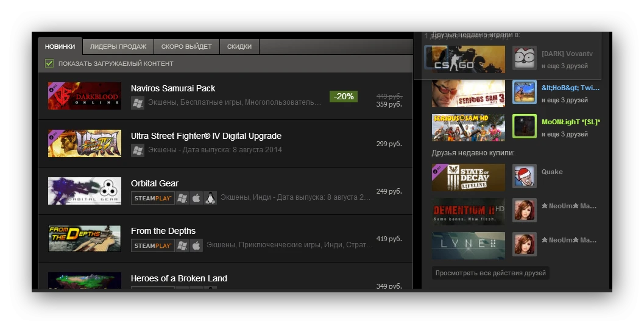Click the Dementium II HD banner
This screenshot has width=644, height=324.
pyautogui.click(x=468, y=211)
